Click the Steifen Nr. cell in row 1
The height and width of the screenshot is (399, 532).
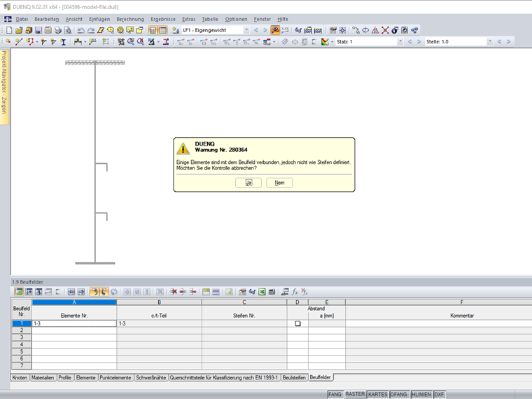pos(244,323)
